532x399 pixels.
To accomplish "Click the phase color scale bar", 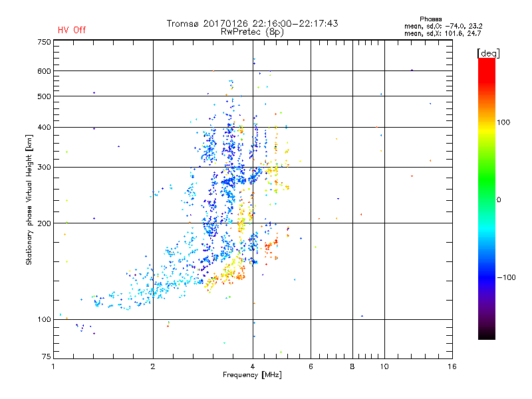I will click(487, 199).
